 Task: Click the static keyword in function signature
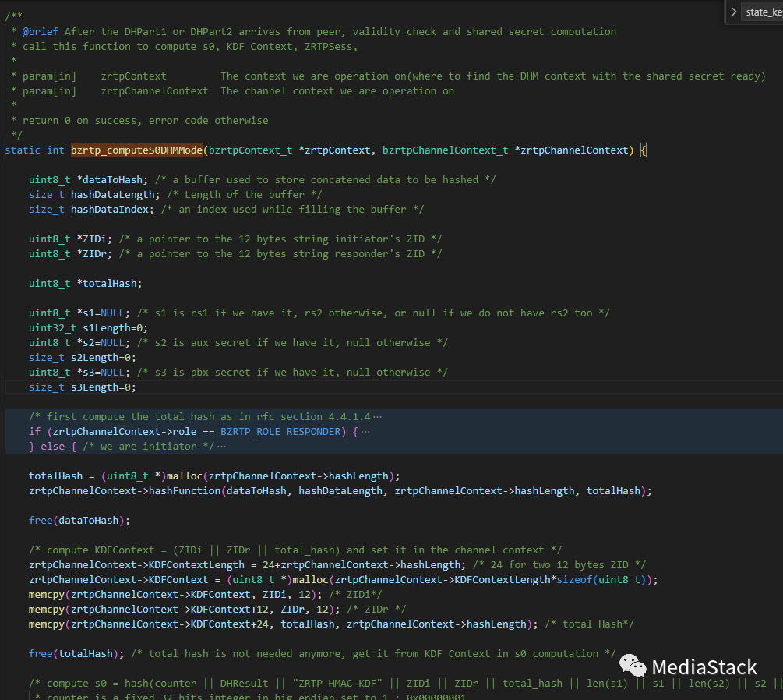pyautogui.click(x=23, y=150)
